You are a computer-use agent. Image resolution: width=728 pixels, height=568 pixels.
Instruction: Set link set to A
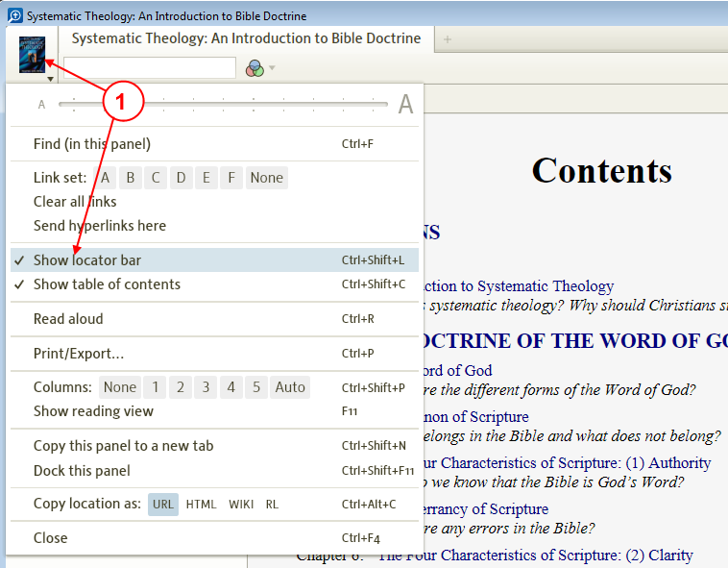coord(105,178)
